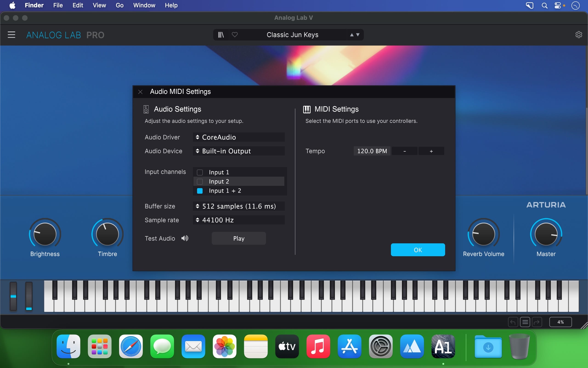The width and height of the screenshot is (588, 368).
Task: Click the 4% CPU meter button
Action: pyautogui.click(x=560, y=322)
